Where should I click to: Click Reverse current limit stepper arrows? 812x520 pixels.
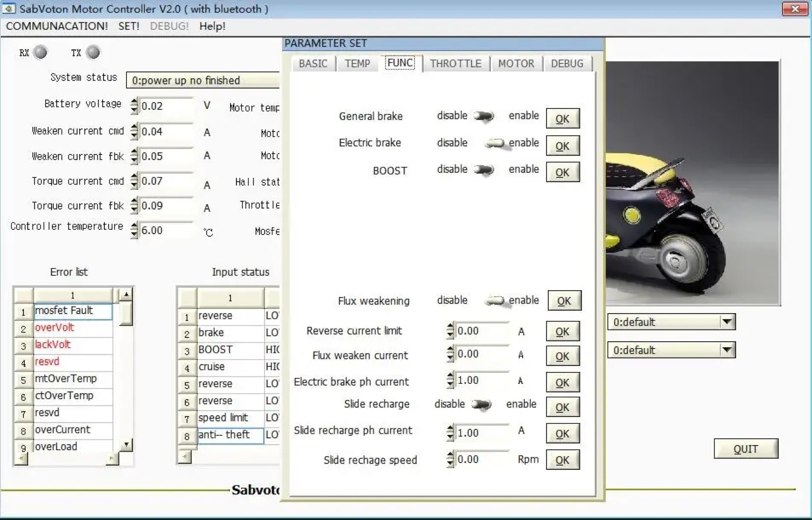tap(450, 331)
